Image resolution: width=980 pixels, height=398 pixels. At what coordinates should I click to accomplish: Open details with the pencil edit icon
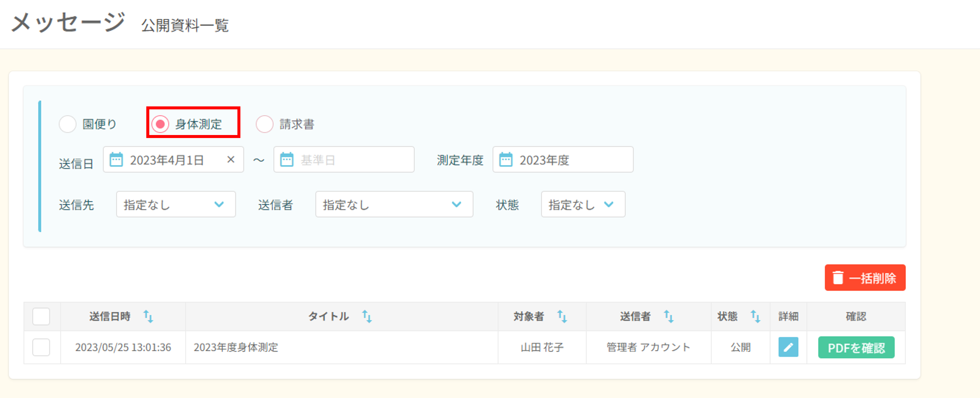(788, 347)
